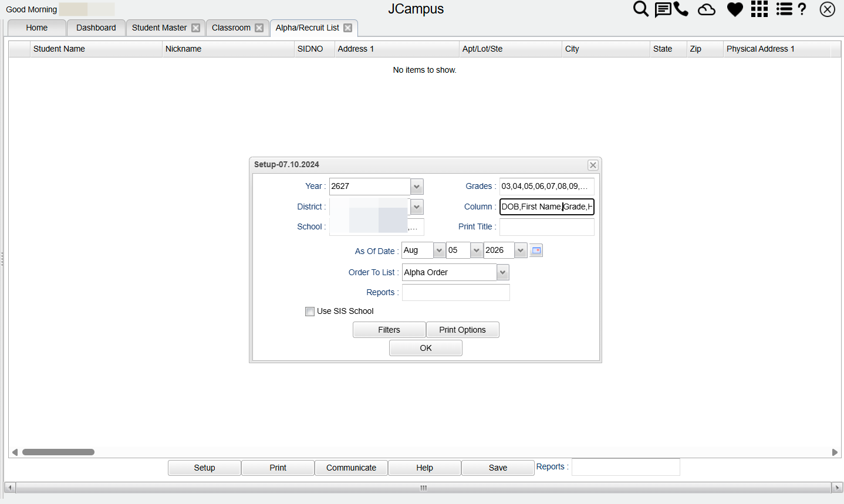Image resolution: width=844 pixels, height=504 pixels.
Task: Open Print Options
Action: click(462, 330)
